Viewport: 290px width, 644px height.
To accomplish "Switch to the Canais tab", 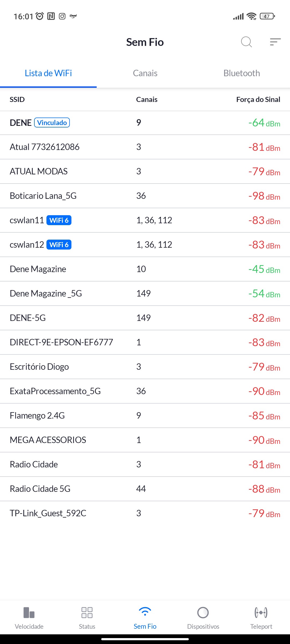I will [x=145, y=73].
